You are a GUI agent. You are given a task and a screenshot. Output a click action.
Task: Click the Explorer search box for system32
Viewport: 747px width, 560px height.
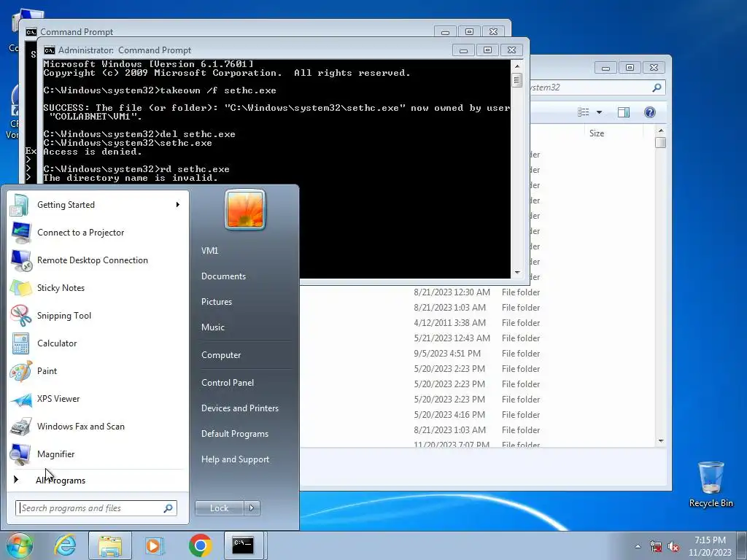(x=591, y=87)
